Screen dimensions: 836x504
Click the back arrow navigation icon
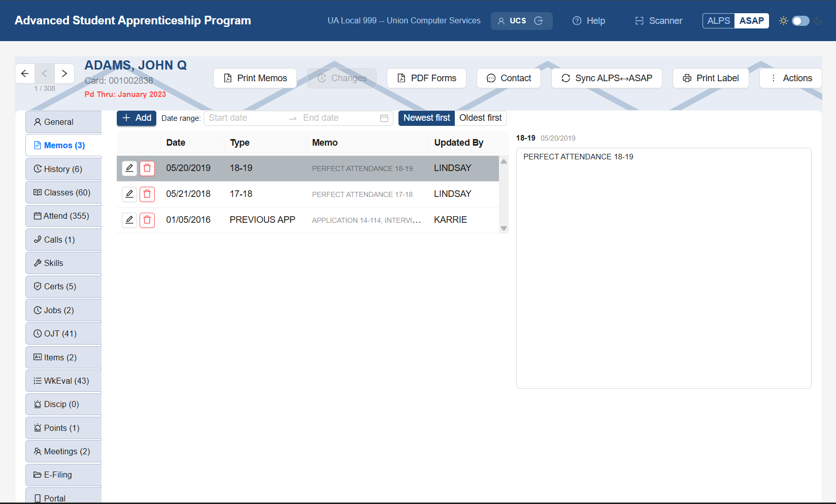[25, 74]
